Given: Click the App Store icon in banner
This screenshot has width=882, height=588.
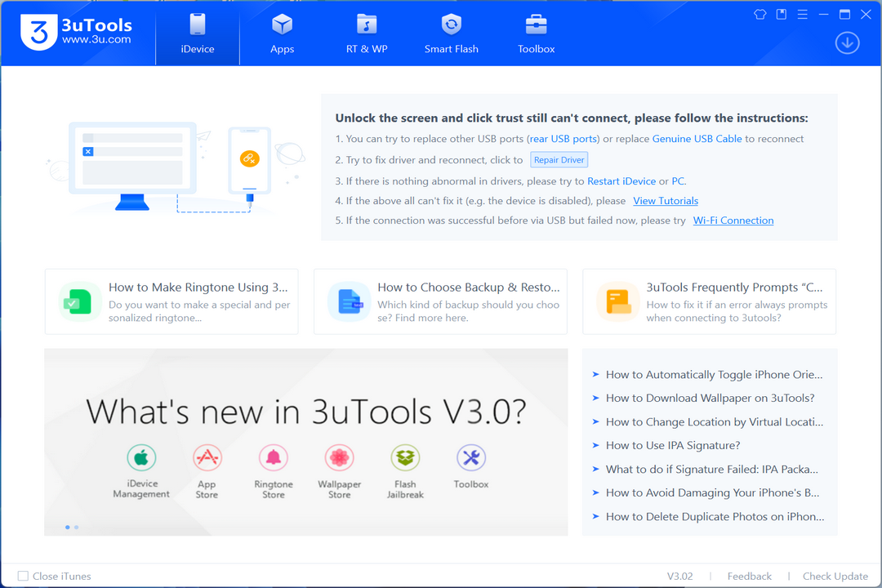Looking at the screenshot, I should coord(207,457).
